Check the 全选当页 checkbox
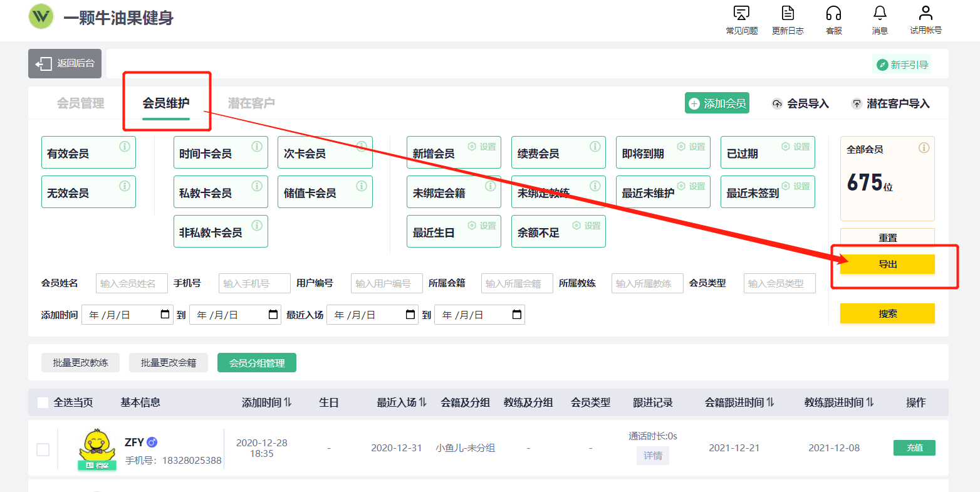 click(43, 402)
